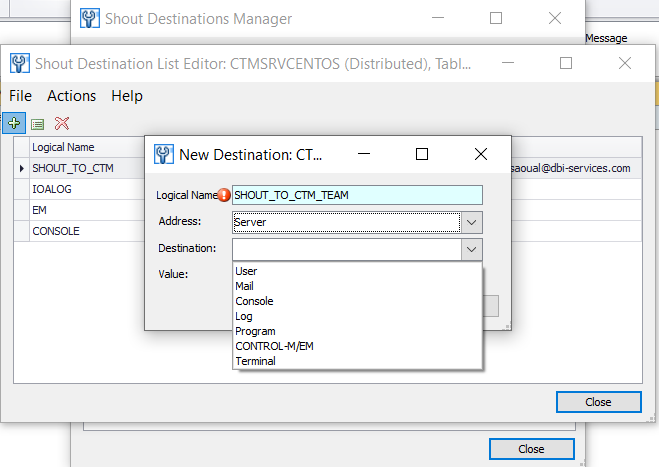Open the Help menu
Viewport: 659px width, 467px height.
(x=127, y=96)
